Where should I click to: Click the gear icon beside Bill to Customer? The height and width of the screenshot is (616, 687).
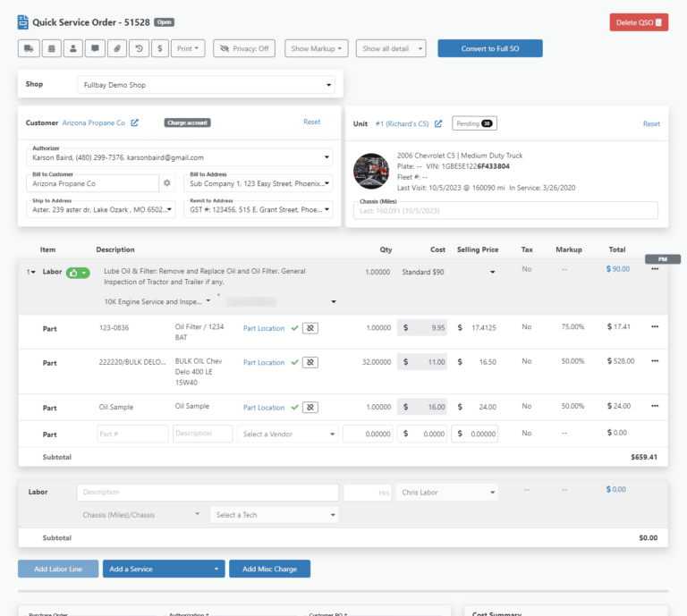166,183
